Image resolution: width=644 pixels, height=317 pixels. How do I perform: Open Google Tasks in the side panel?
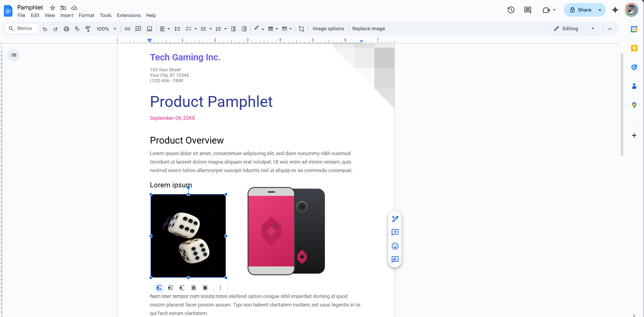click(634, 67)
